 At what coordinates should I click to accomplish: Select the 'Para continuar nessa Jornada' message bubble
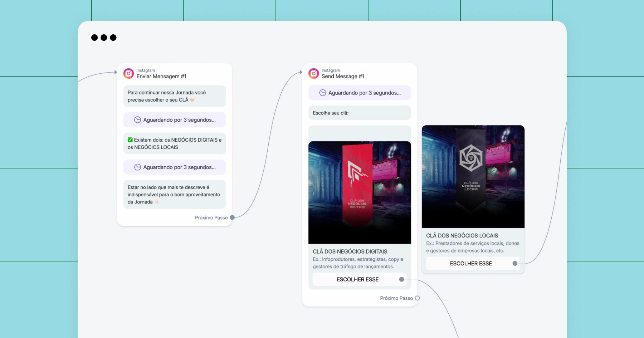(x=175, y=96)
